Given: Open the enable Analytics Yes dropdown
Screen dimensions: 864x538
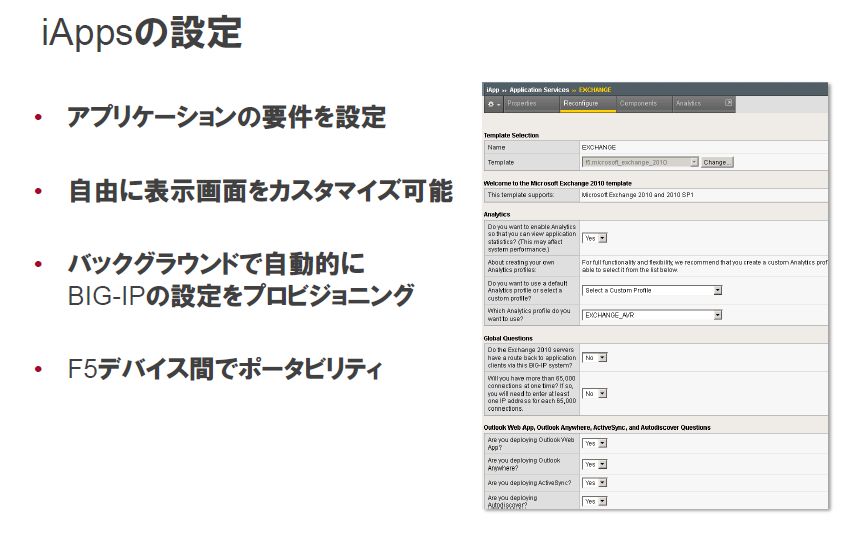Looking at the screenshot, I should coord(595,238).
